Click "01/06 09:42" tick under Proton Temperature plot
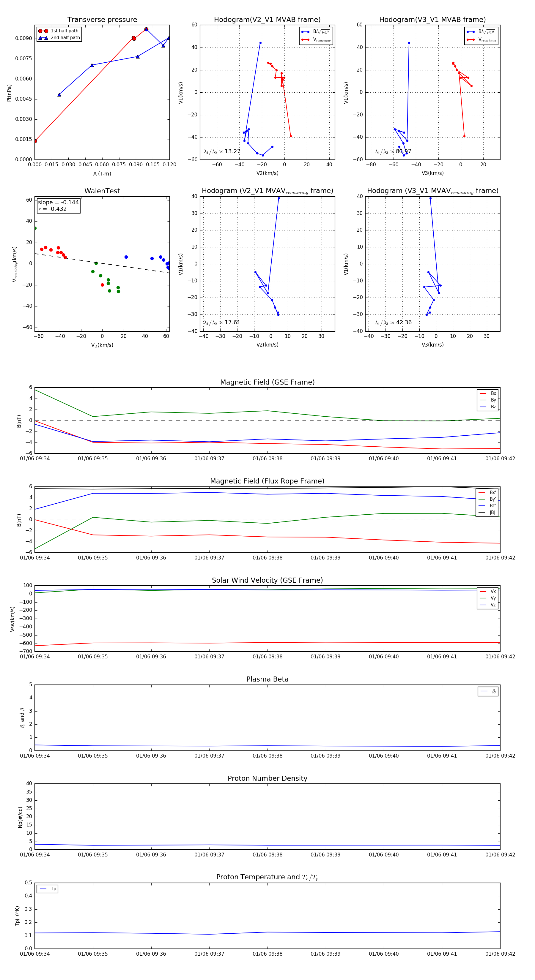Screen dimensions: 535x980 pos(500,954)
